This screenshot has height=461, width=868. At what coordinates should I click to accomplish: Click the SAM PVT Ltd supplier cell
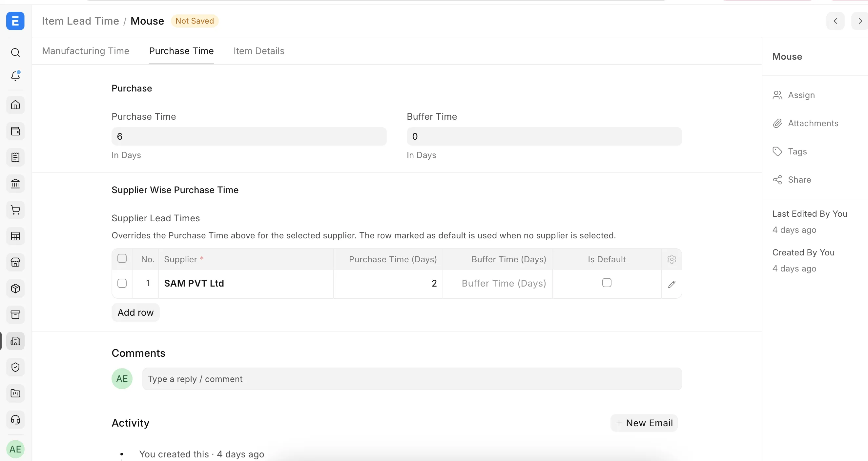246,284
